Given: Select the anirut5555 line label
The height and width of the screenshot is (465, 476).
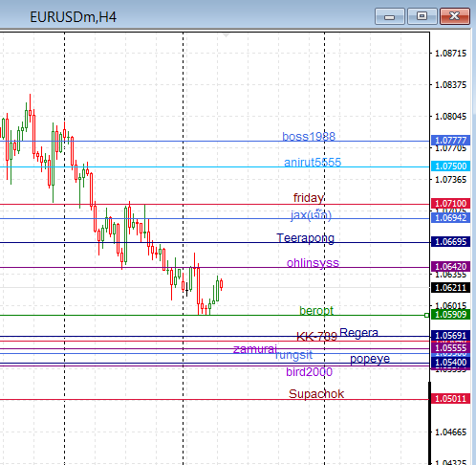Looking at the screenshot, I should point(313,163).
